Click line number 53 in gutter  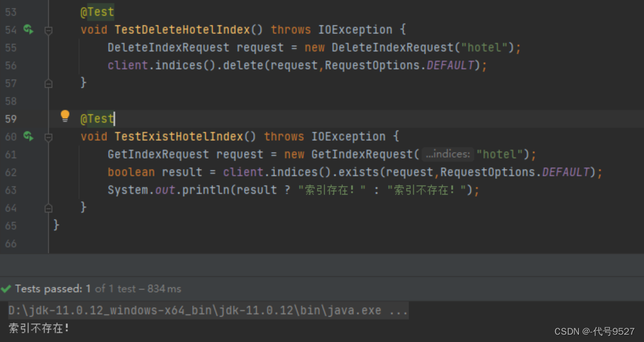(11, 12)
